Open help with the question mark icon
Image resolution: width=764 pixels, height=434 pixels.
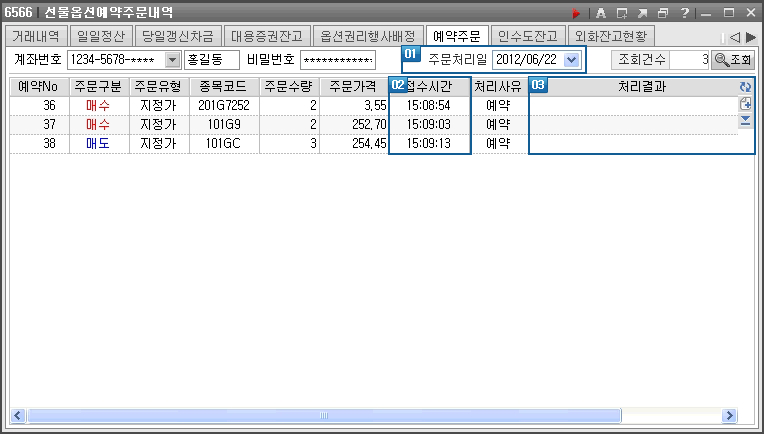tap(683, 13)
